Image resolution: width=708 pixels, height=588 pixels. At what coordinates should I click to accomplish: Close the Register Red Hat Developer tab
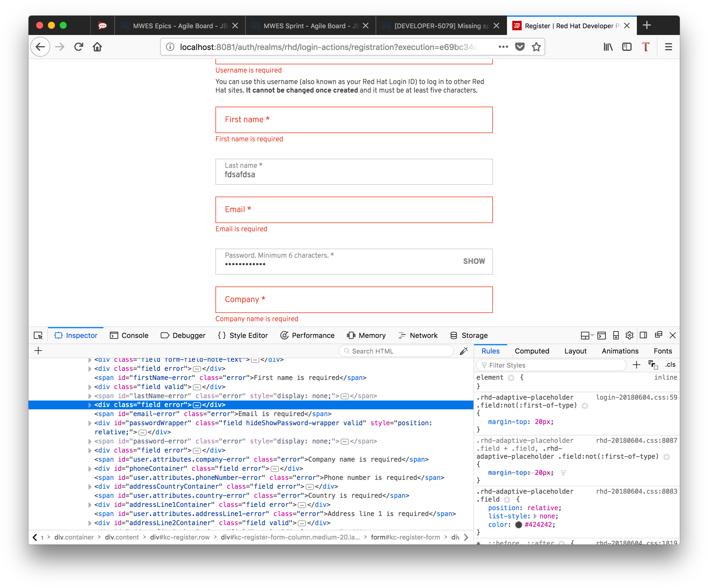coord(627,26)
